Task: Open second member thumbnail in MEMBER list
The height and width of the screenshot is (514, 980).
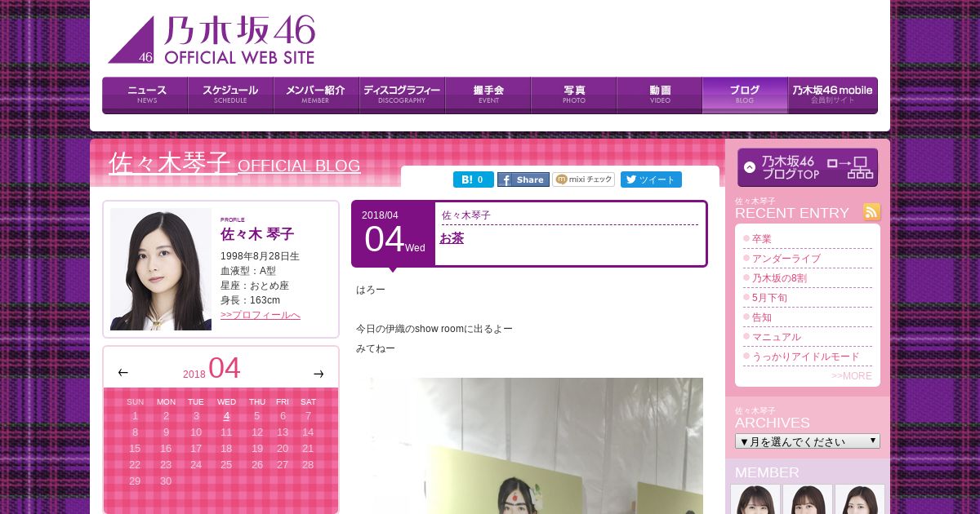Action: (x=808, y=499)
